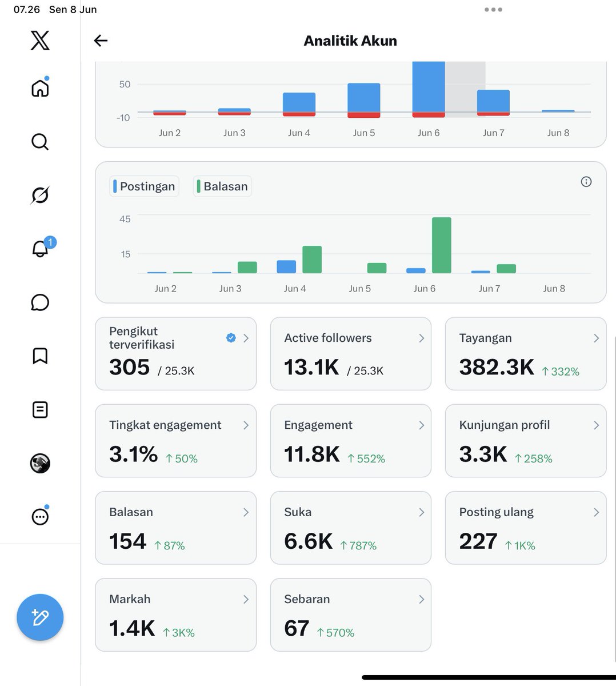This screenshot has width=616, height=686.
Task: Select the Jun 5 blue follower bar
Action: 364,98
